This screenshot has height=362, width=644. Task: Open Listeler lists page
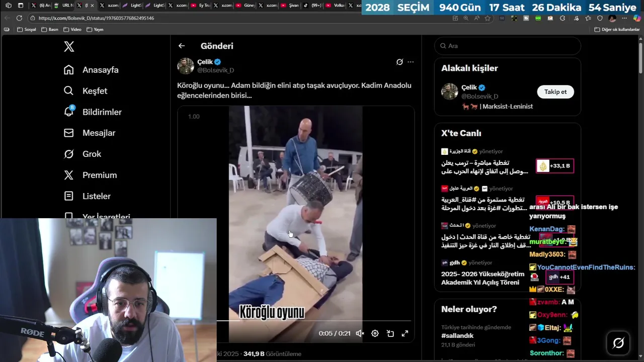[87, 197]
